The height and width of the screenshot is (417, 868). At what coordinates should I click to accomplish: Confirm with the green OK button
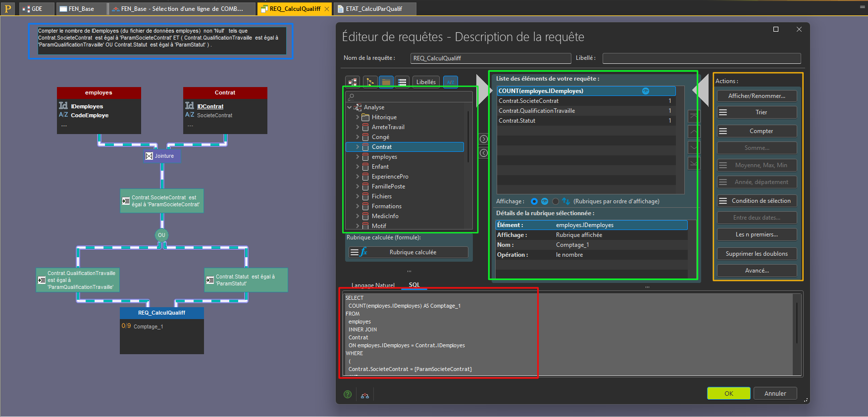(729, 393)
